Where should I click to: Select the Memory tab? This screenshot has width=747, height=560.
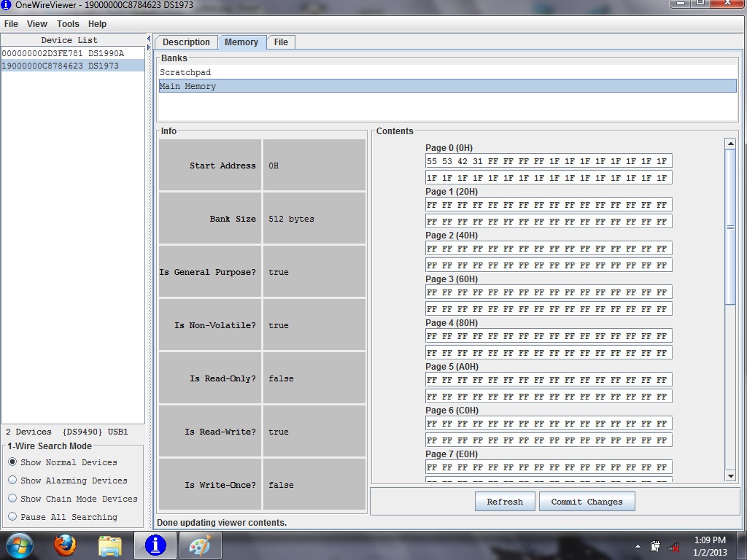click(x=241, y=42)
